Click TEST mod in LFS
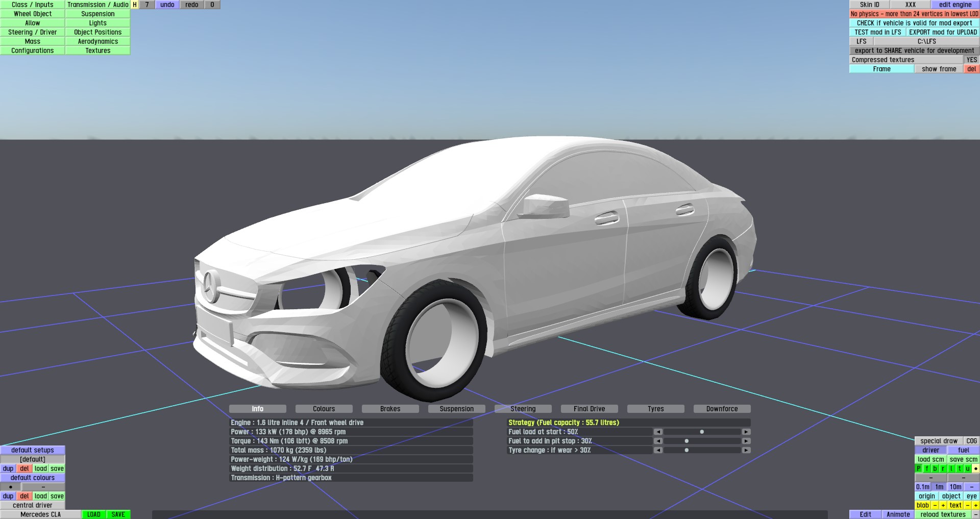980x519 pixels. click(x=878, y=32)
